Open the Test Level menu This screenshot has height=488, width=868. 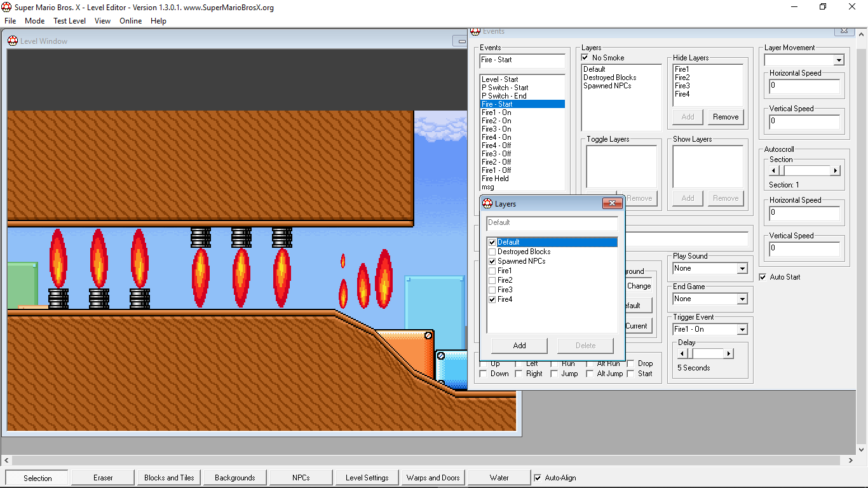click(x=69, y=21)
